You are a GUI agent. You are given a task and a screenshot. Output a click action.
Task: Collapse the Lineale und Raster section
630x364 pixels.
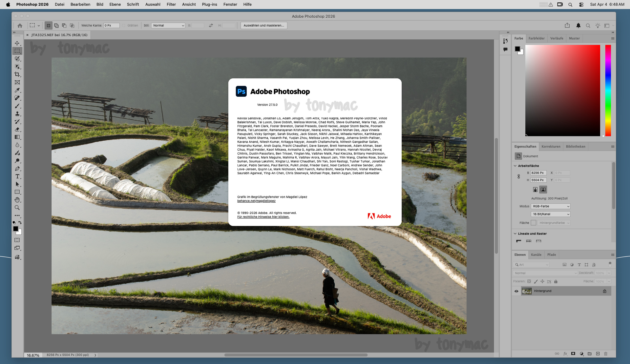(x=515, y=234)
